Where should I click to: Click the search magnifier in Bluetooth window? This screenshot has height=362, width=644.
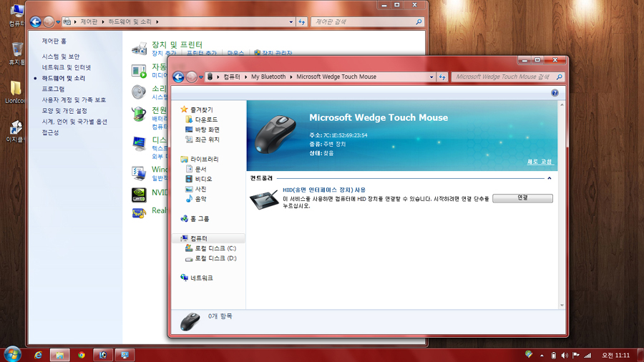point(559,77)
